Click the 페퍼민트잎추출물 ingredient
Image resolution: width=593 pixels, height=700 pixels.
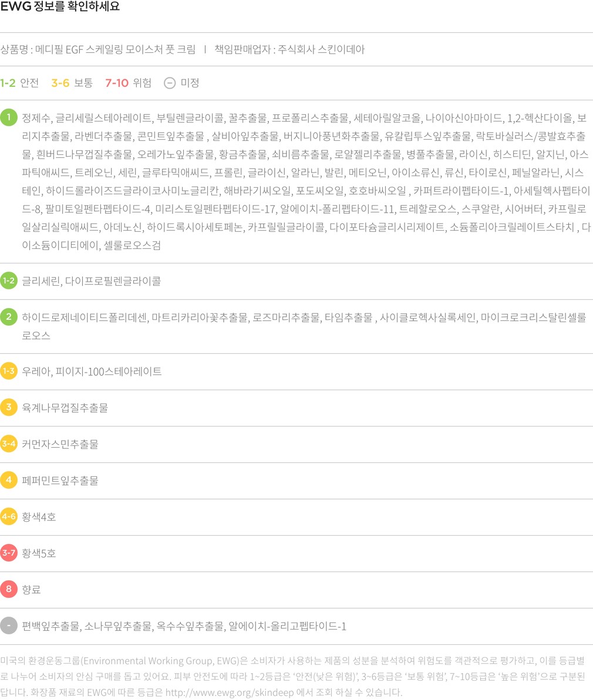coord(60,481)
